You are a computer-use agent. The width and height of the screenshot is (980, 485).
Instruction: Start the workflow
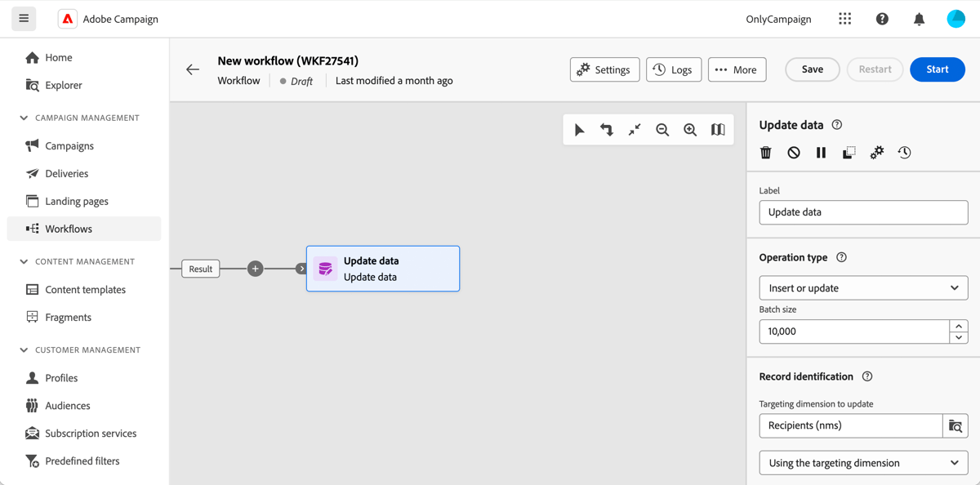tap(937, 69)
